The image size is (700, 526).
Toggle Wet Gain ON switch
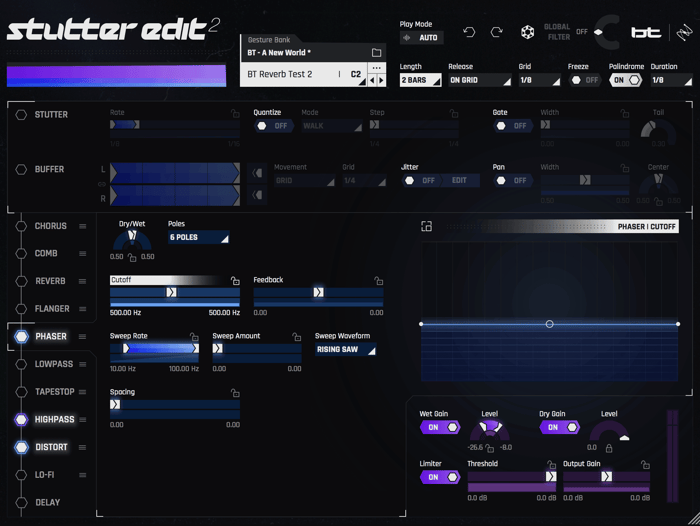(x=440, y=427)
